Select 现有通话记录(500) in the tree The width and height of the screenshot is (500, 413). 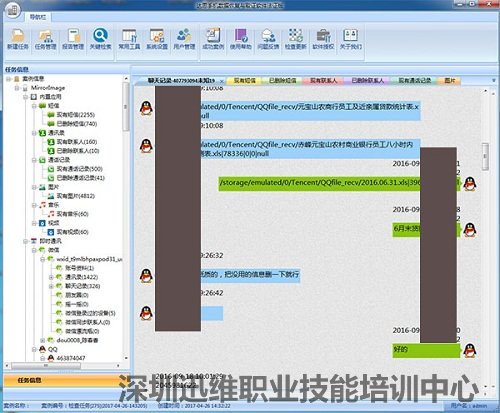tap(80, 169)
